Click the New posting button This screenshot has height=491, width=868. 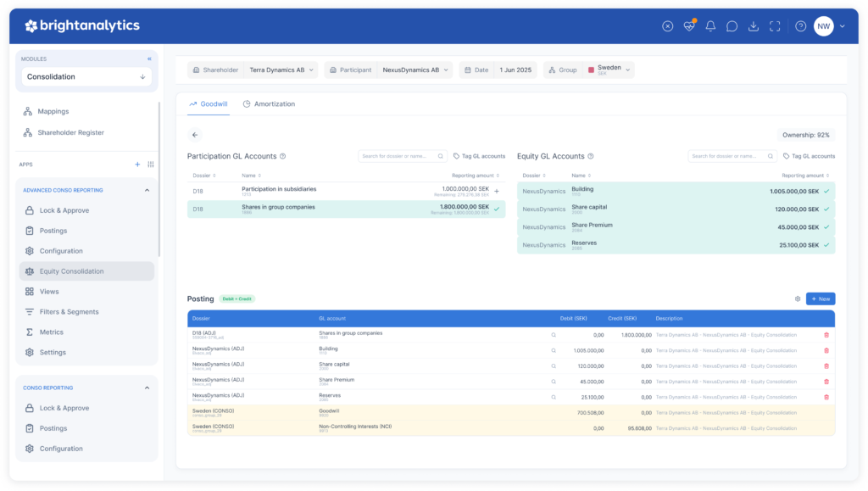[821, 299]
